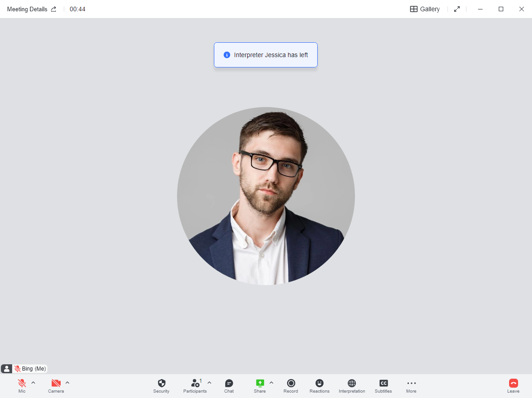Expand the Mic options arrow
This screenshot has height=398, width=532.
click(x=33, y=383)
